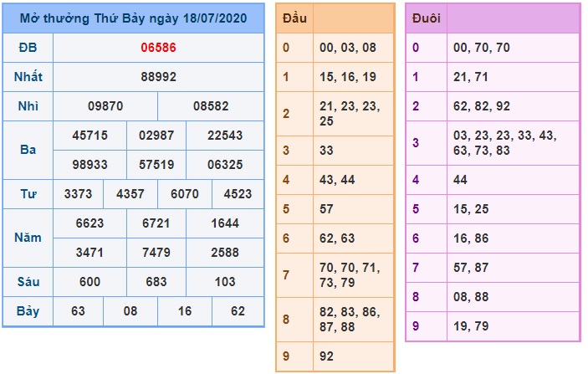The image size is (588, 374).
Task: Click the '92' value in Đầu row 9
Action: click(x=326, y=356)
